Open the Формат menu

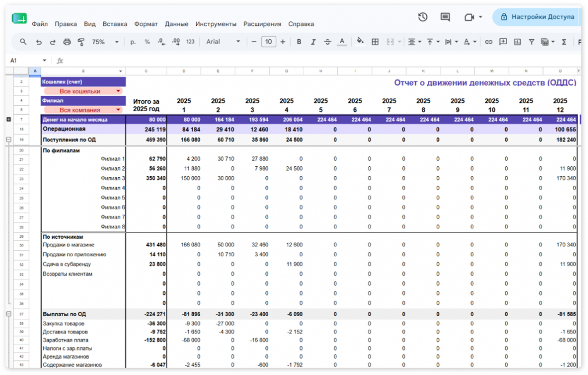coord(146,24)
